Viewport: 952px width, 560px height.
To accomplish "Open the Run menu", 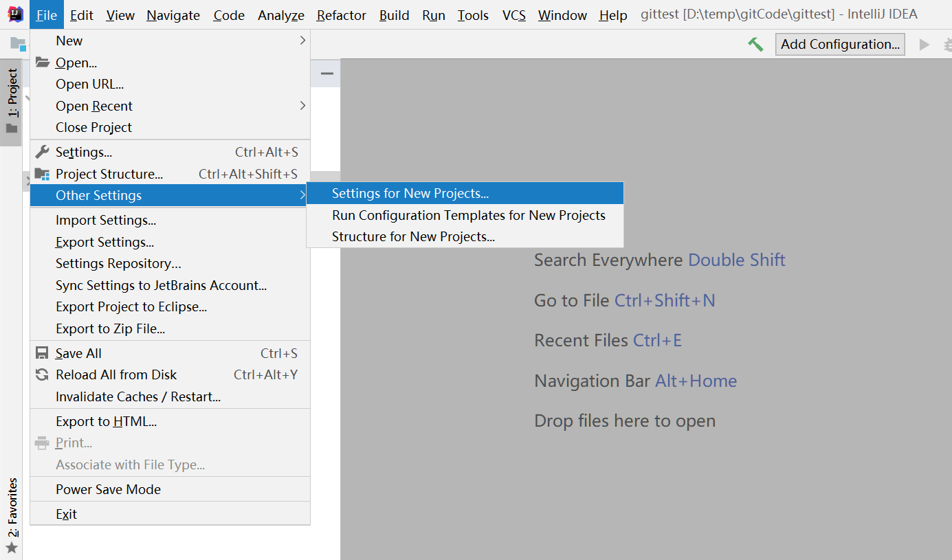I will point(434,15).
